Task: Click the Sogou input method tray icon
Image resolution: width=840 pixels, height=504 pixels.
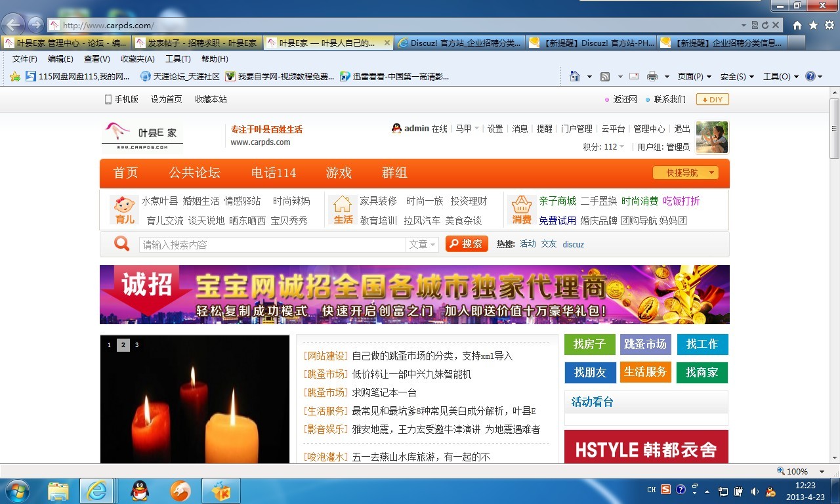Action: 665,490
